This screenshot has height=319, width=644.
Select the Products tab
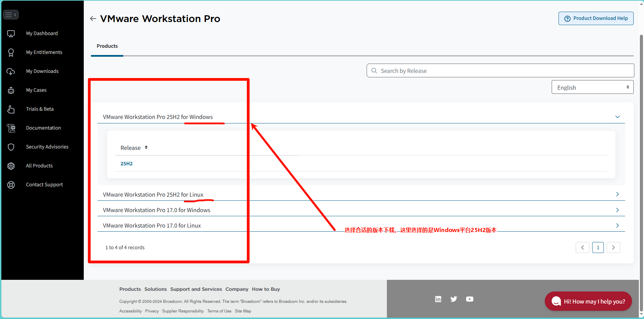(x=107, y=46)
